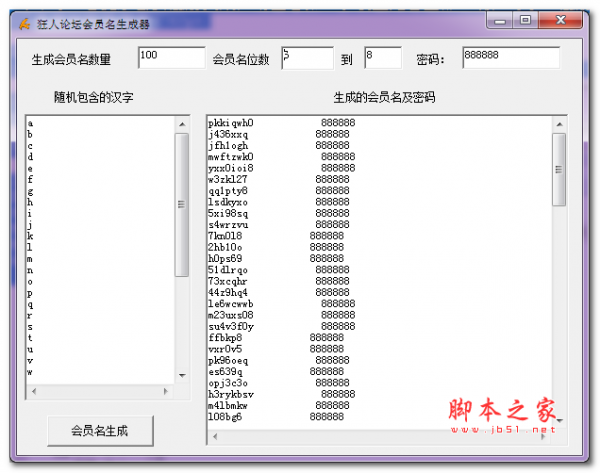Click generated name 44z9hq4
Image resolution: width=600 pixels, height=473 pixels.
tap(228, 292)
